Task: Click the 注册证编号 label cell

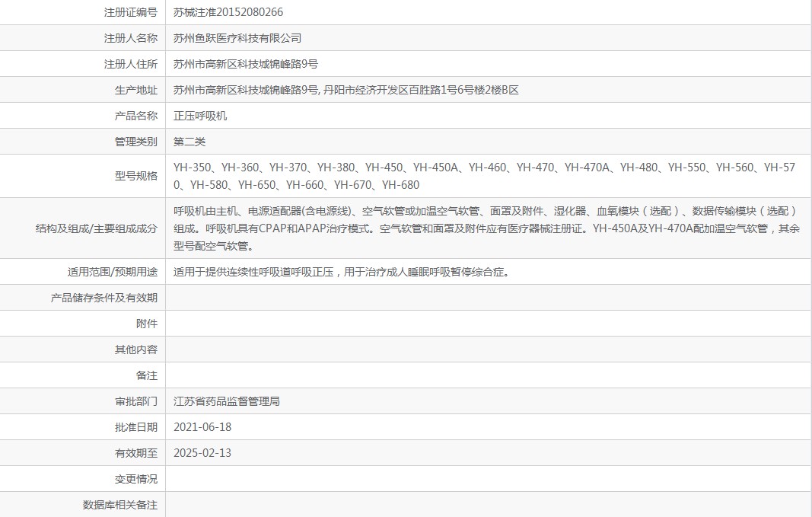Action: 130,12
